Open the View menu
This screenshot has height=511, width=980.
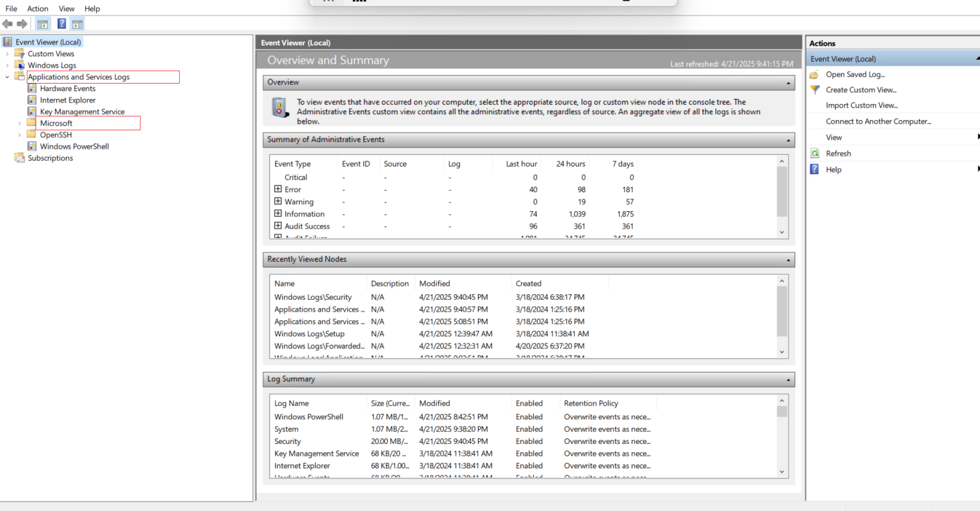[66, 8]
